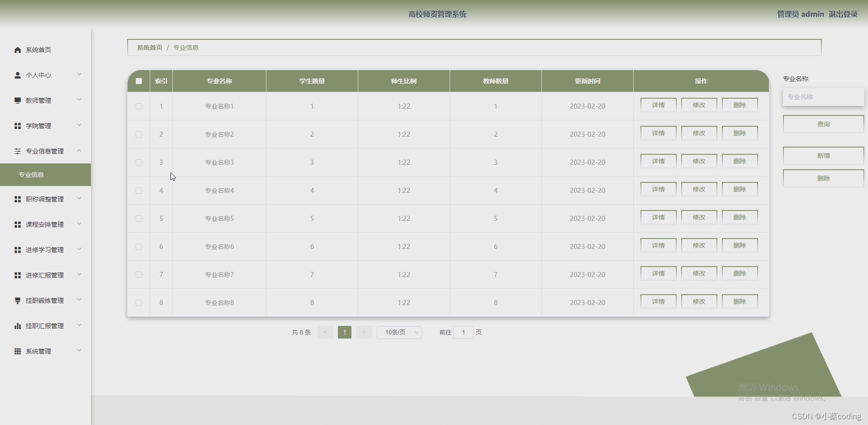Check the row checkbox for 专业名称5

[139, 219]
